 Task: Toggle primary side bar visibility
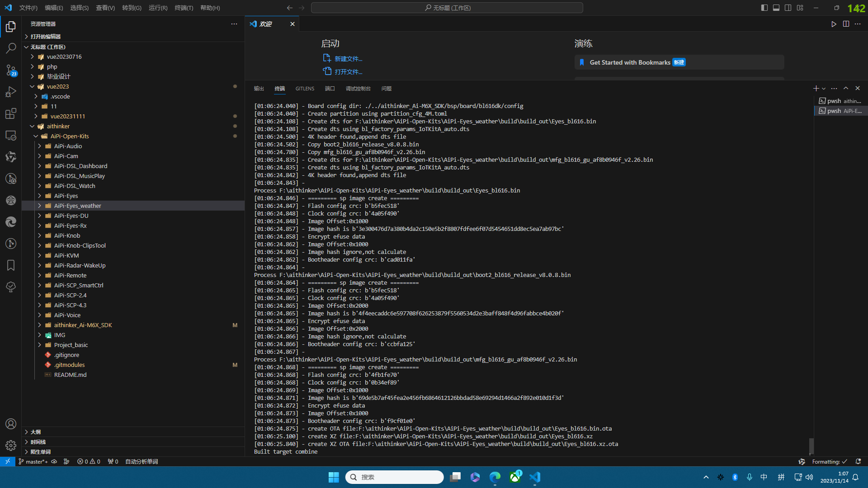tap(764, 8)
